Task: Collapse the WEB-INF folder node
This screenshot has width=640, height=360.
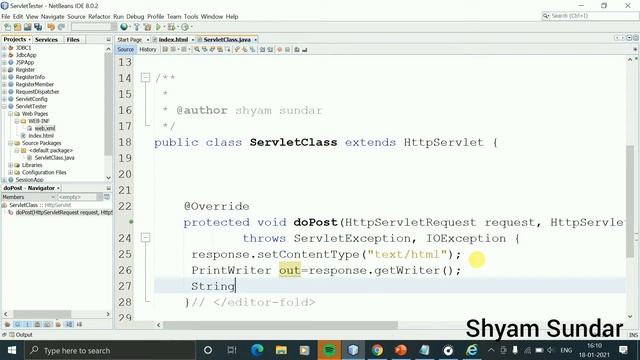Action: 17,121
